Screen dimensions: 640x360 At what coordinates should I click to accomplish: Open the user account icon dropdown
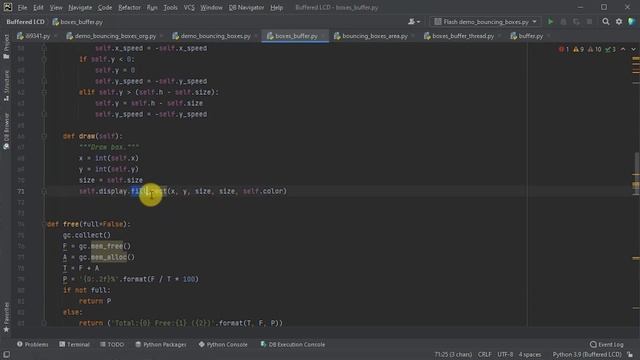(413, 22)
